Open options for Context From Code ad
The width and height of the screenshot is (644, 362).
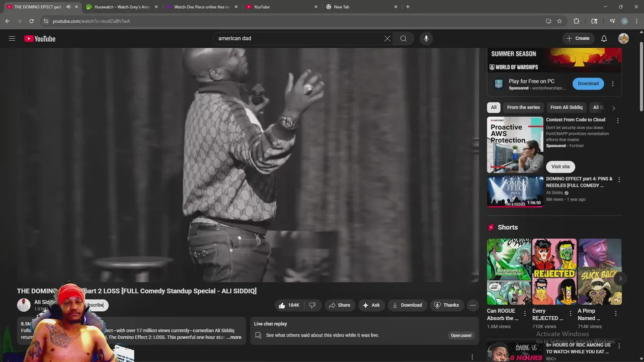tap(618, 121)
